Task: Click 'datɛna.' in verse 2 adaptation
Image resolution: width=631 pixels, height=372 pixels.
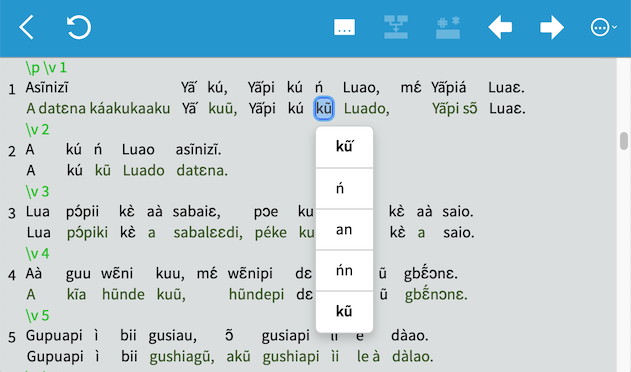Action: click(202, 171)
